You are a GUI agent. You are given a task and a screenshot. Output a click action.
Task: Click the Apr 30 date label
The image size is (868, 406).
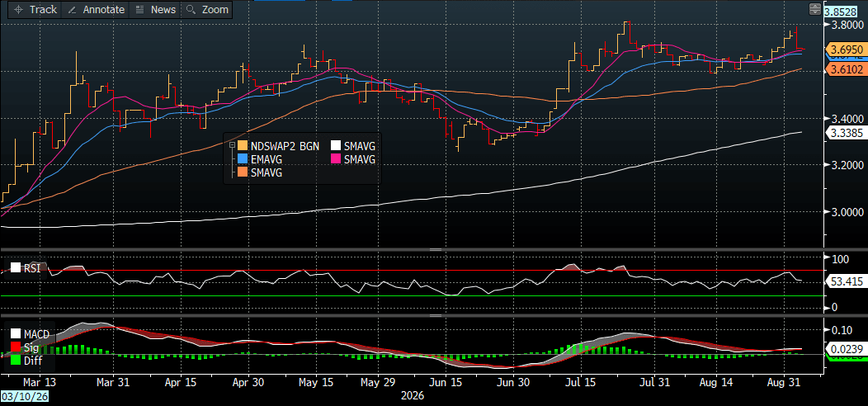[x=248, y=382]
